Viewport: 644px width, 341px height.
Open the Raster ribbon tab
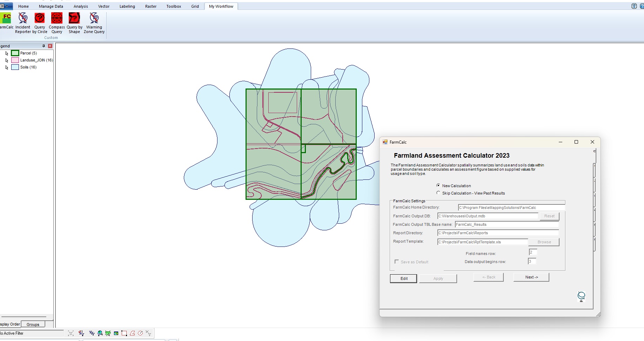click(151, 6)
